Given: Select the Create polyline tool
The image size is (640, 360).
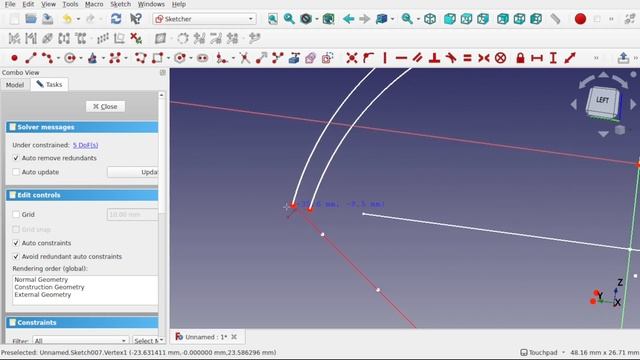Looking at the screenshot, I should tap(141, 58).
